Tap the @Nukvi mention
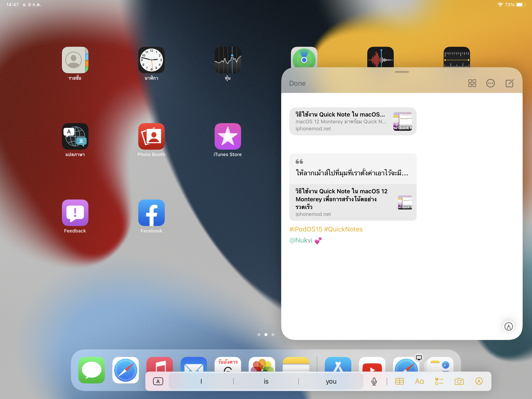This screenshot has width=532, height=399. coord(301,240)
